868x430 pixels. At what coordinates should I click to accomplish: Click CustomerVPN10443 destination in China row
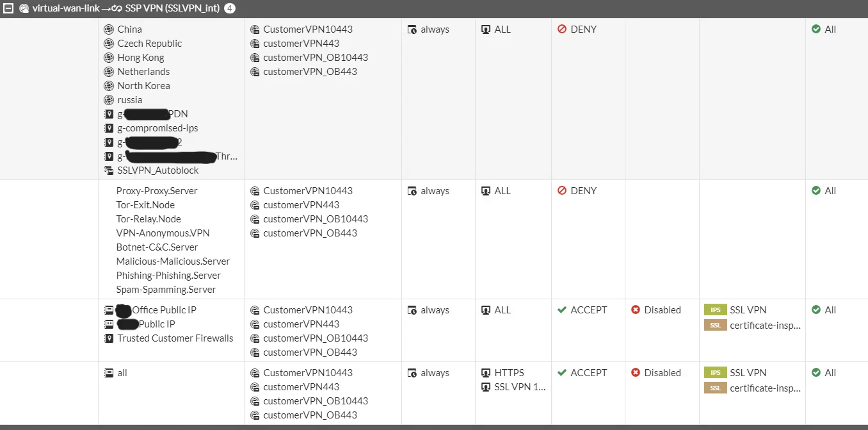pos(308,29)
